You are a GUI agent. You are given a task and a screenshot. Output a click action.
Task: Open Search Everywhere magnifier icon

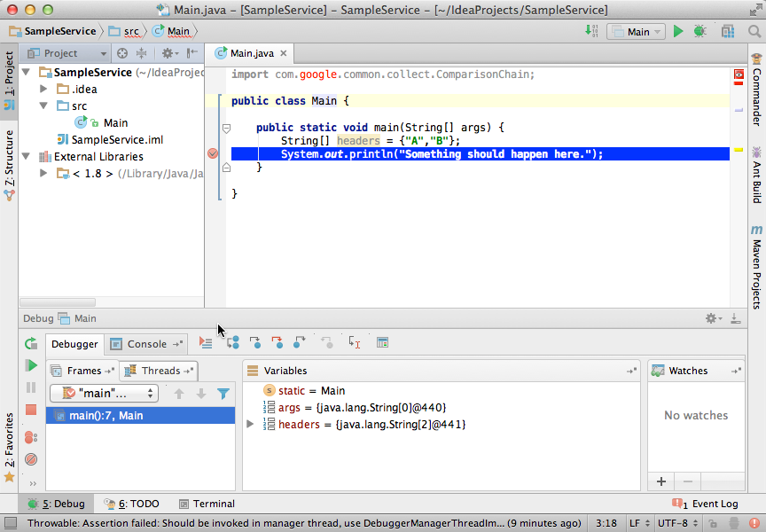point(754,32)
